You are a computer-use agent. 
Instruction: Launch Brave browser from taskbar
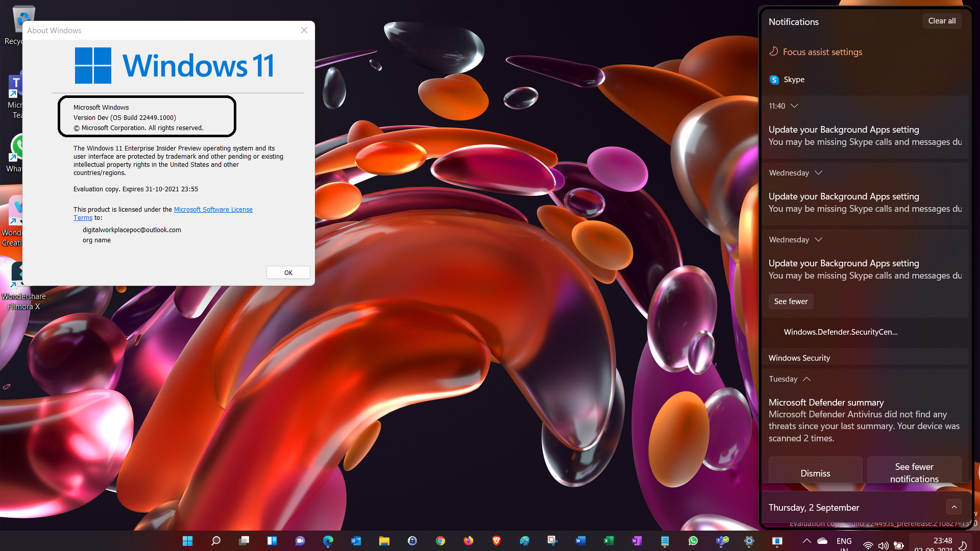(x=497, y=541)
